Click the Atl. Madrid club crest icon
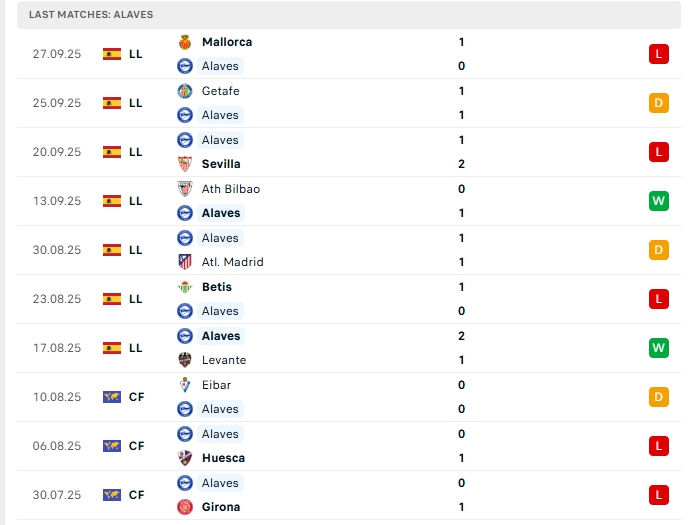The image size is (690, 525). (x=184, y=262)
